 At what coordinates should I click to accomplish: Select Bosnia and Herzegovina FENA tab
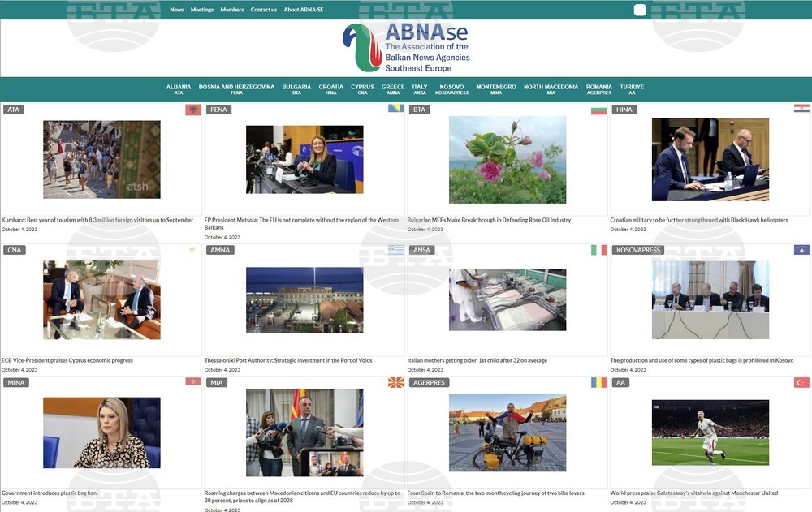[236, 89]
